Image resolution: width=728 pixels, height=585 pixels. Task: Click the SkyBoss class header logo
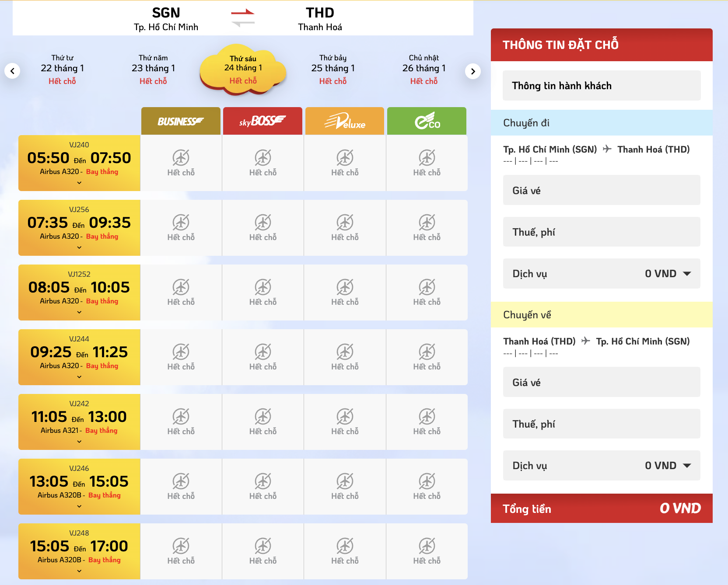click(x=262, y=121)
